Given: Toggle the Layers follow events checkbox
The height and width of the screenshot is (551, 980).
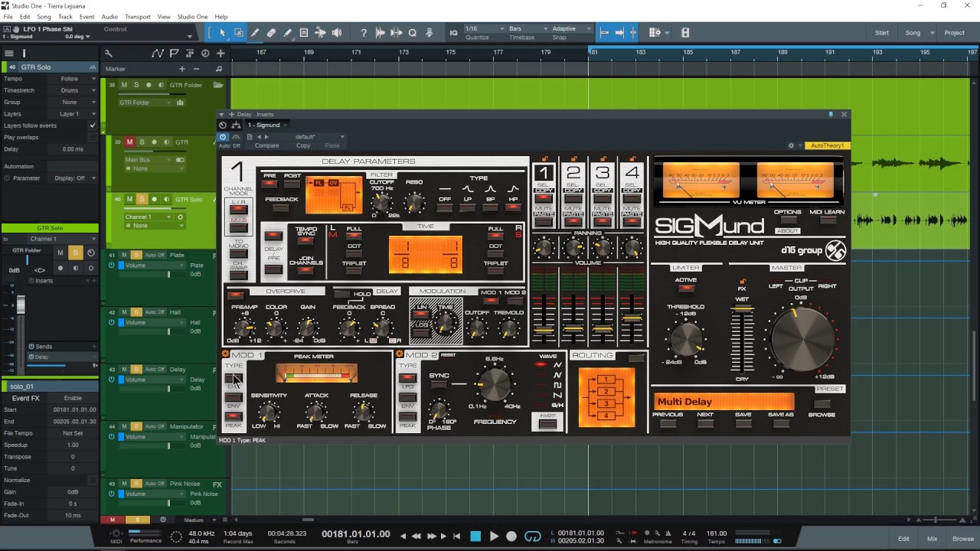Looking at the screenshot, I should click(93, 126).
